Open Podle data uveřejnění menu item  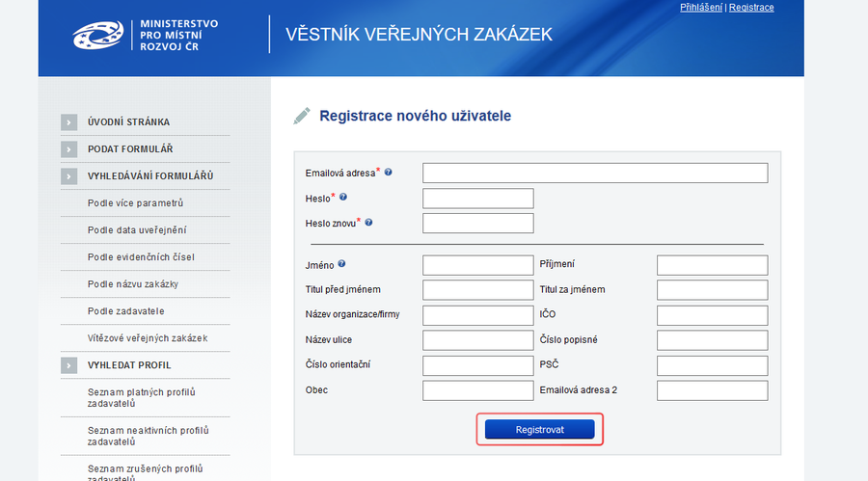click(x=137, y=230)
